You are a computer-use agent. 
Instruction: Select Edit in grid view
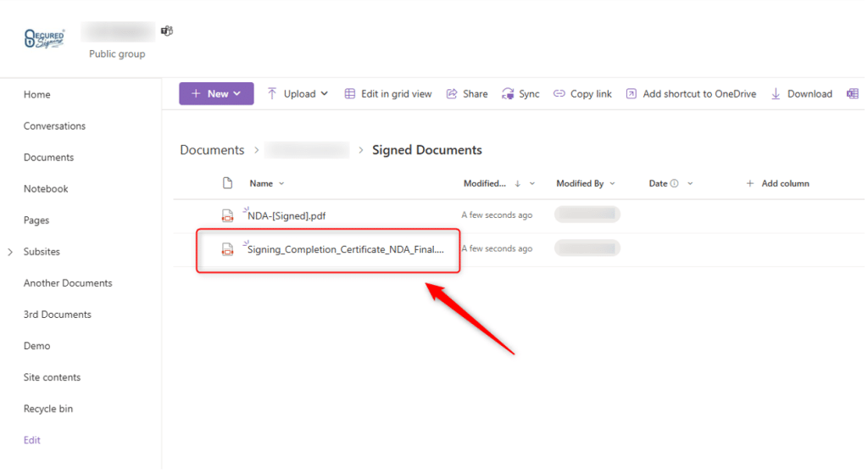[x=388, y=93]
